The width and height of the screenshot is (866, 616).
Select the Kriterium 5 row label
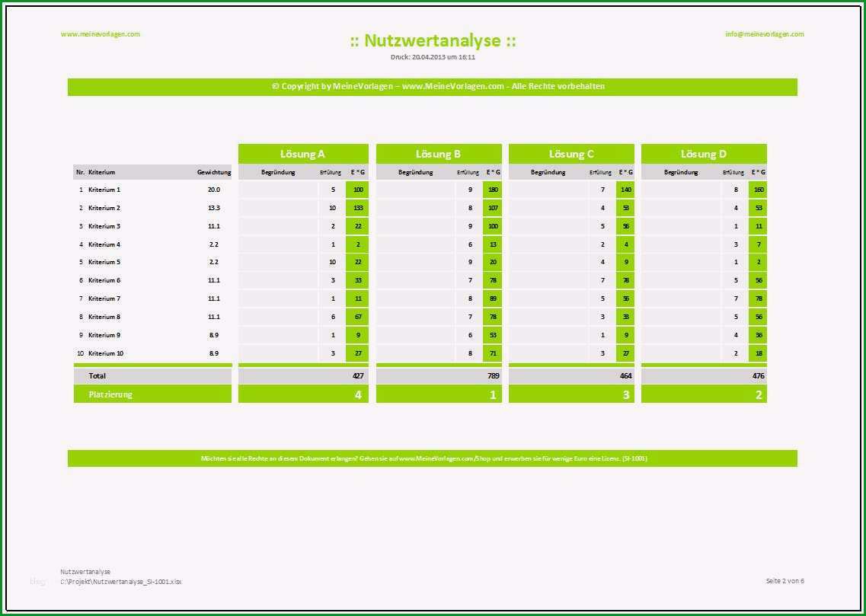pos(104,262)
